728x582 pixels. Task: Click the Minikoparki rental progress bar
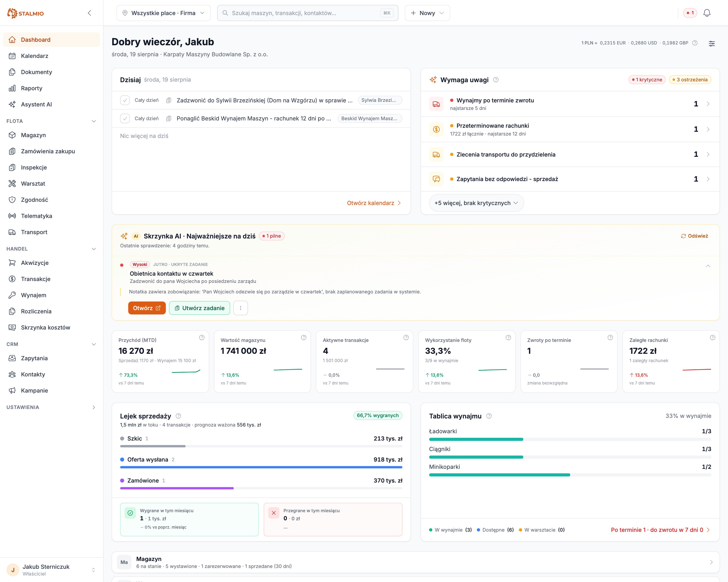tap(570, 475)
